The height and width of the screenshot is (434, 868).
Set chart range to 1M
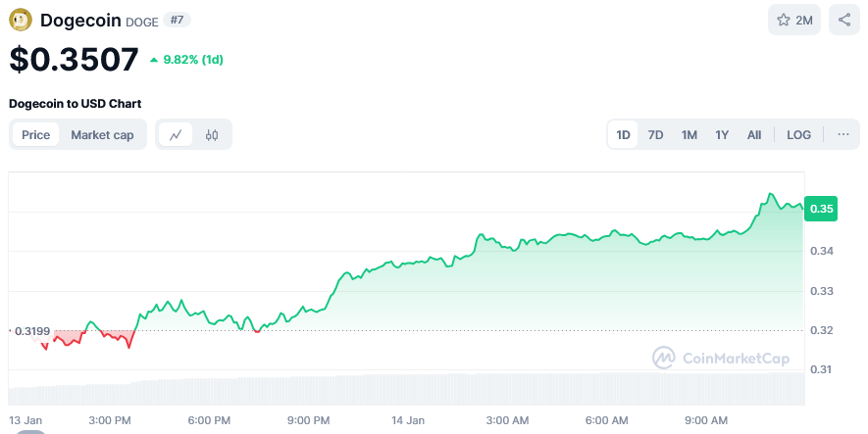(689, 135)
